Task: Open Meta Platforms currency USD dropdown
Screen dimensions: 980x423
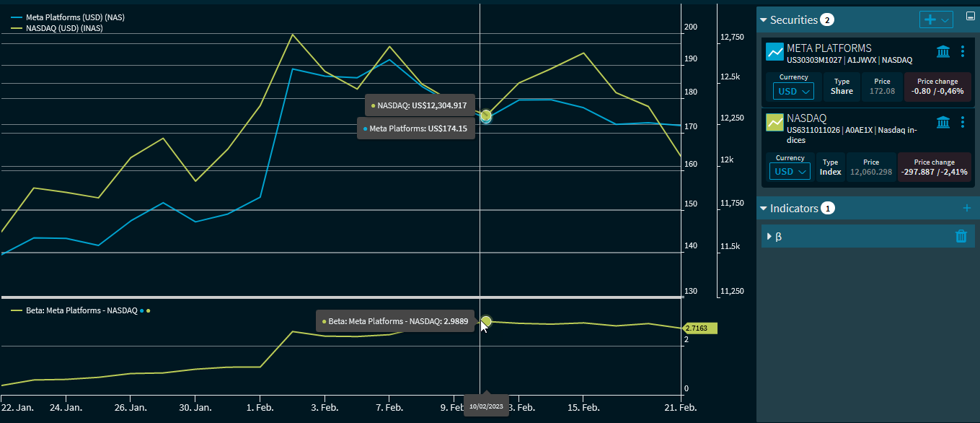Action: click(793, 91)
